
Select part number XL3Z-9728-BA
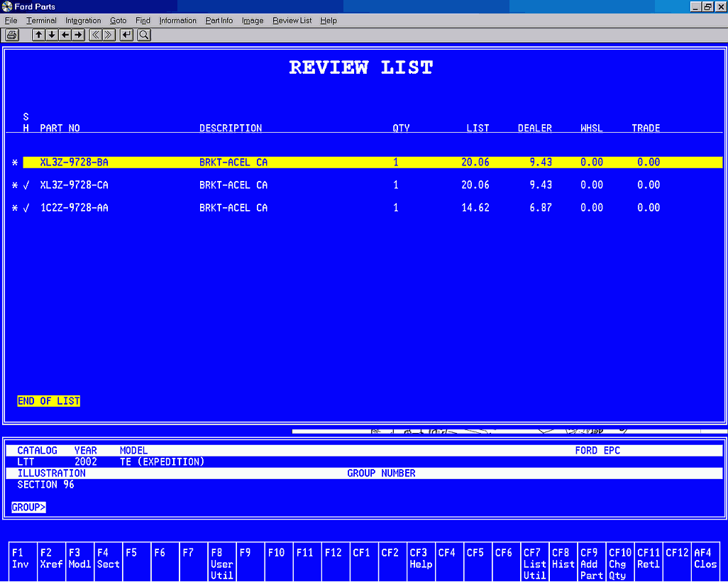[x=75, y=163]
